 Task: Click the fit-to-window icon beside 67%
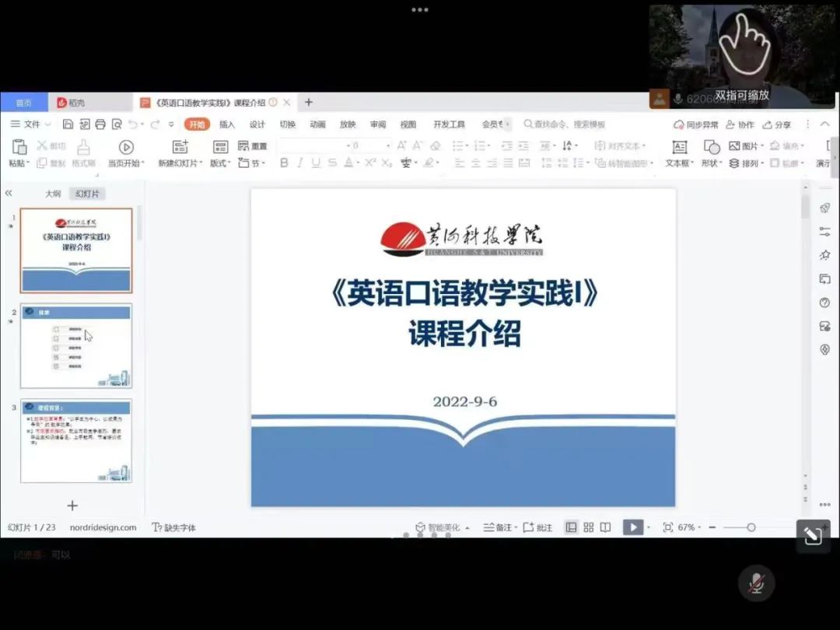(x=667, y=527)
